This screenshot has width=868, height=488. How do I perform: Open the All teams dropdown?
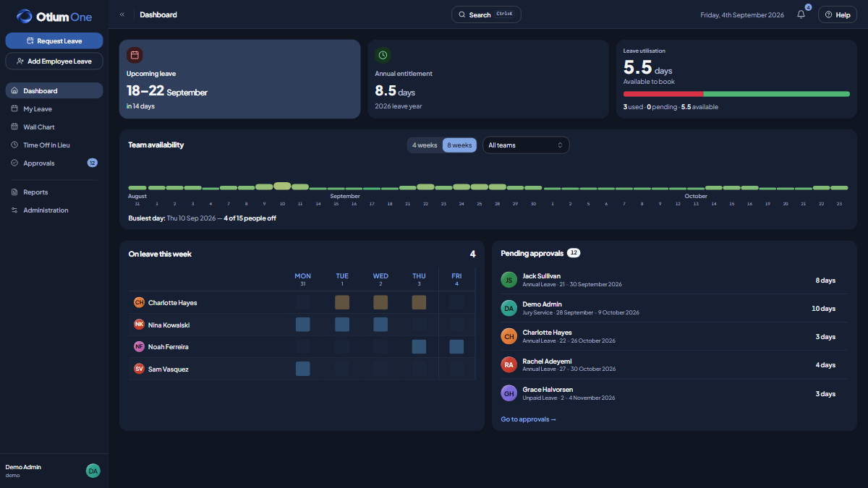[x=526, y=145]
